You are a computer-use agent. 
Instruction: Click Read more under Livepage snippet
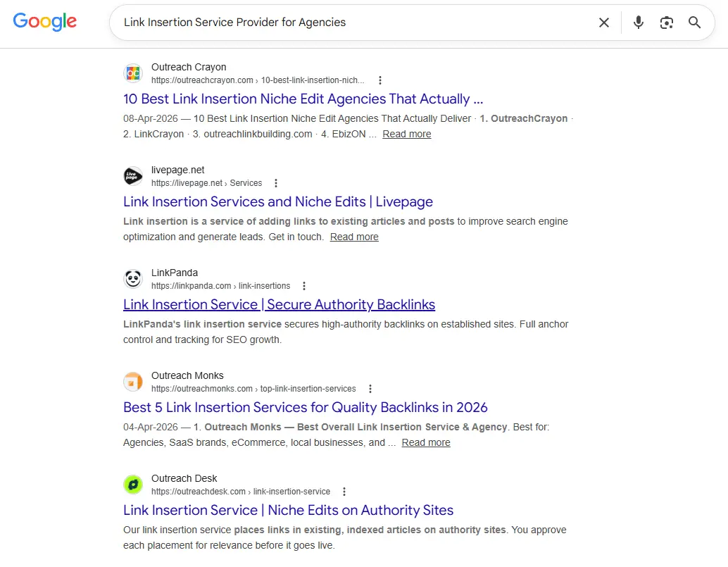point(354,237)
